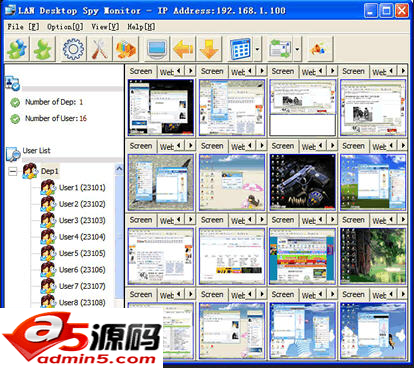Open the pistol wallpaper screen thumbnail

coord(302,182)
